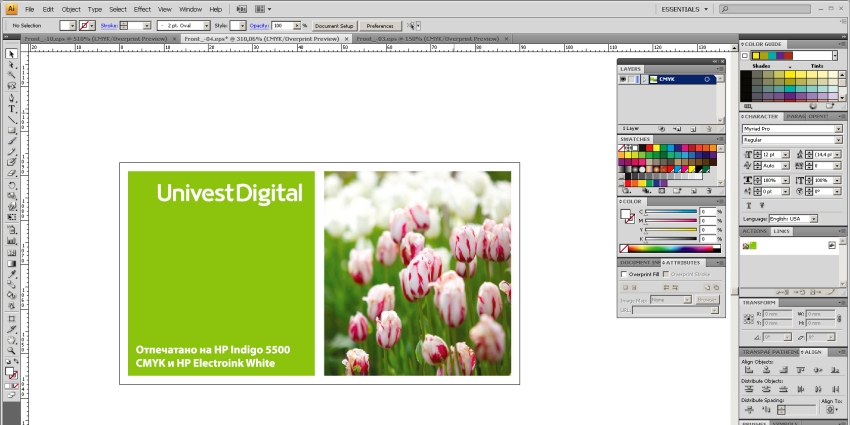Select the Paintbrush tool

coord(11,141)
